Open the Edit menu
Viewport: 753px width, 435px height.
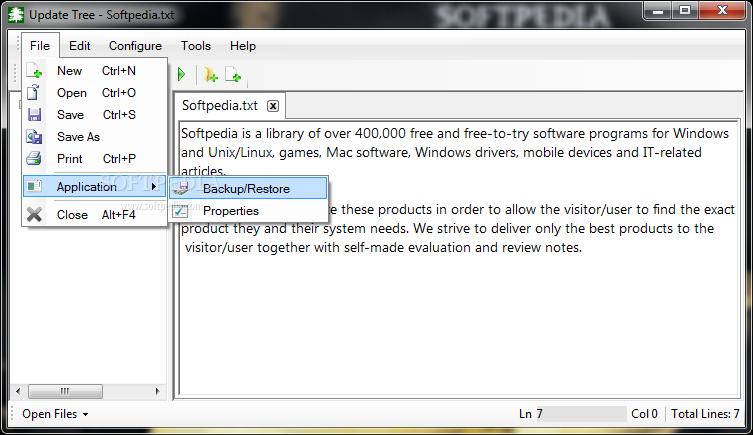click(80, 46)
